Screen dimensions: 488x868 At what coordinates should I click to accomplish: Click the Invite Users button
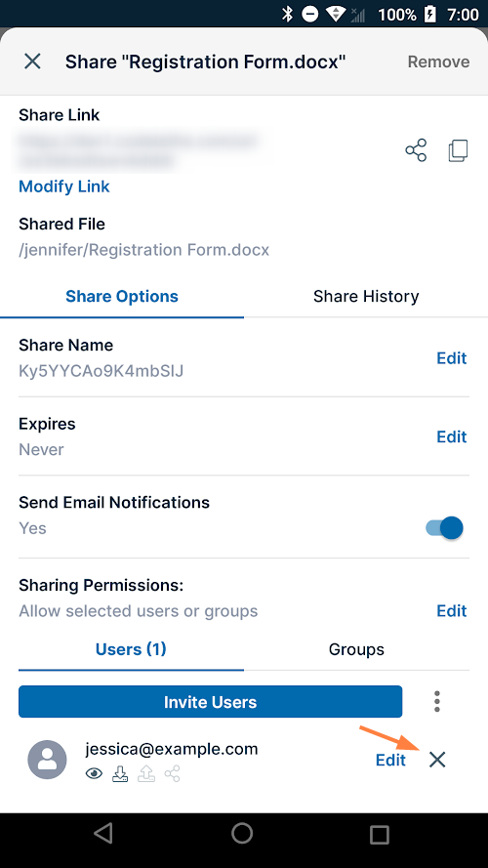click(x=210, y=702)
